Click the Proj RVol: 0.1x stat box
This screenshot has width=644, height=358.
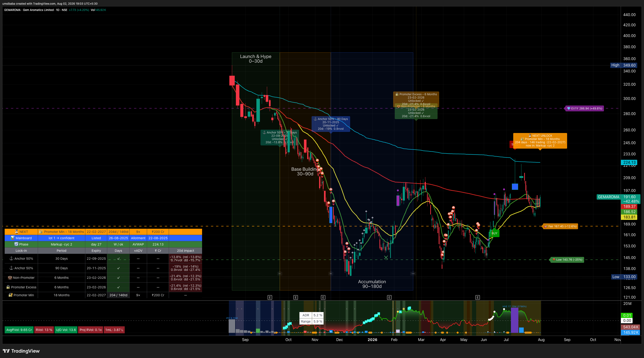[90, 330]
